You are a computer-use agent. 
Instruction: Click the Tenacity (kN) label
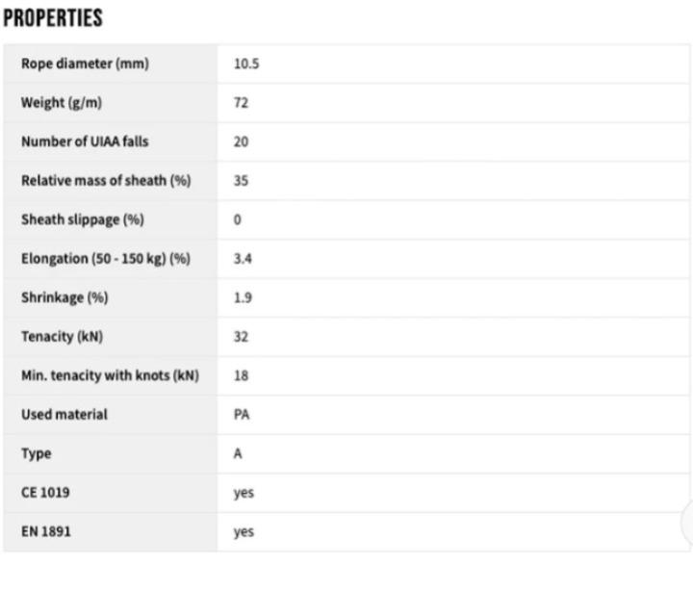tap(62, 337)
